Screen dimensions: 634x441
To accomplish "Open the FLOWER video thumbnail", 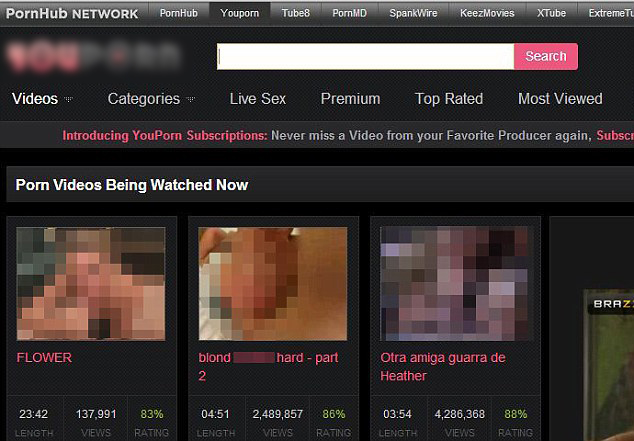I will [91, 284].
